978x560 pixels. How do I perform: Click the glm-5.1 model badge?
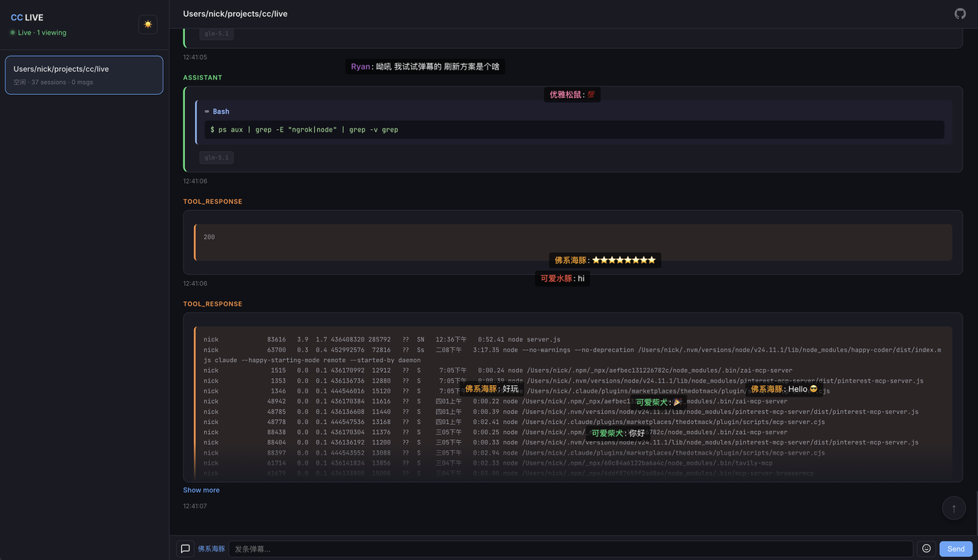point(215,157)
